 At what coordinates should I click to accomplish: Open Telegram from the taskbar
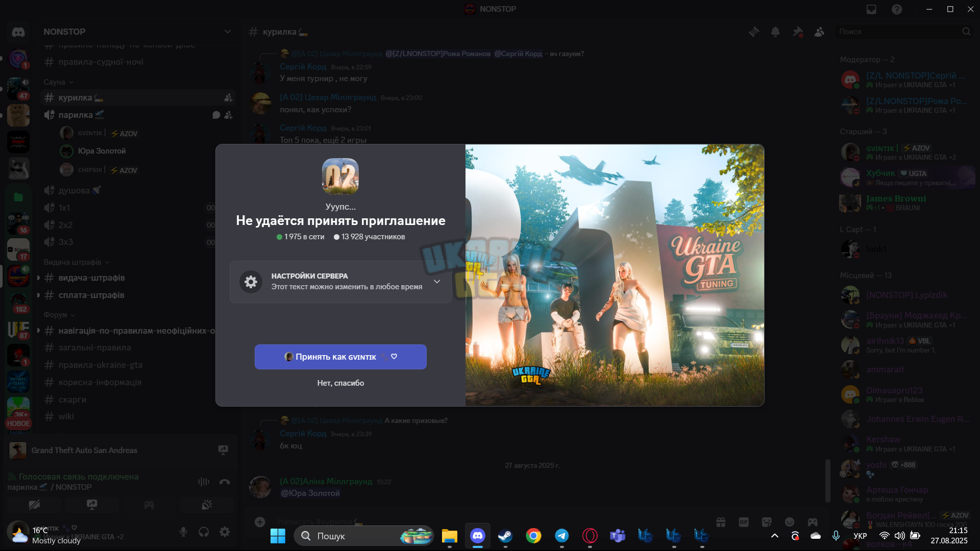pyautogui.click(x=561, y=536)
